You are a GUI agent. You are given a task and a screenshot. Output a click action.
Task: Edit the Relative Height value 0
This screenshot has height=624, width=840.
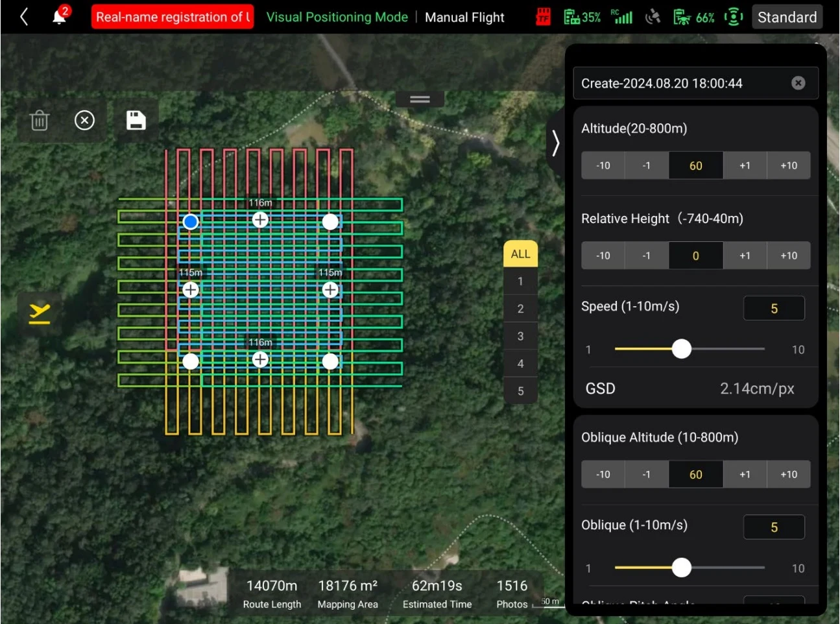(x=696, y=256)
